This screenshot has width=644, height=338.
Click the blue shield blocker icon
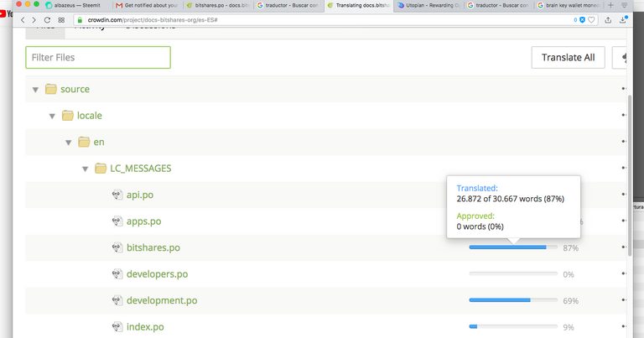coord(582,20)
